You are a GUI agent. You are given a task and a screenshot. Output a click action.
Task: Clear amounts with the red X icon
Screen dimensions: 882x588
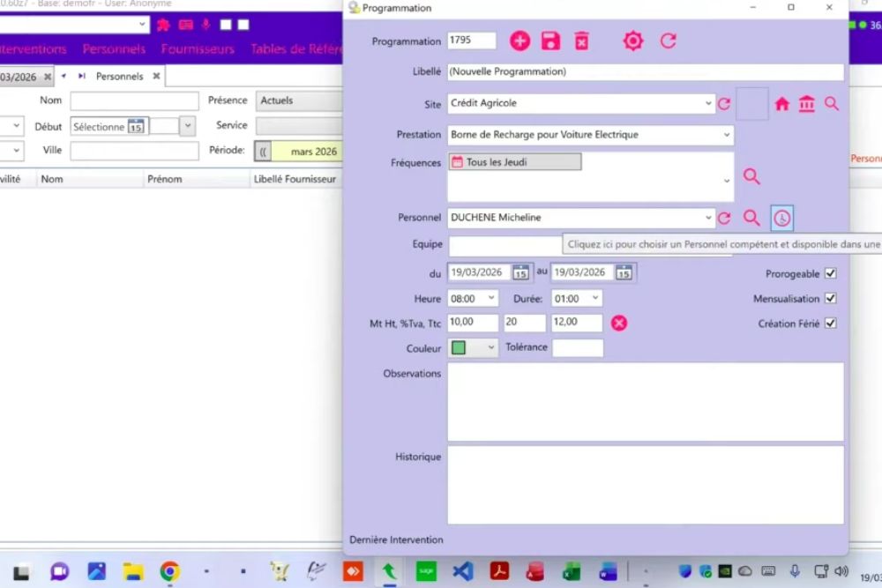(x=619, y=324)
